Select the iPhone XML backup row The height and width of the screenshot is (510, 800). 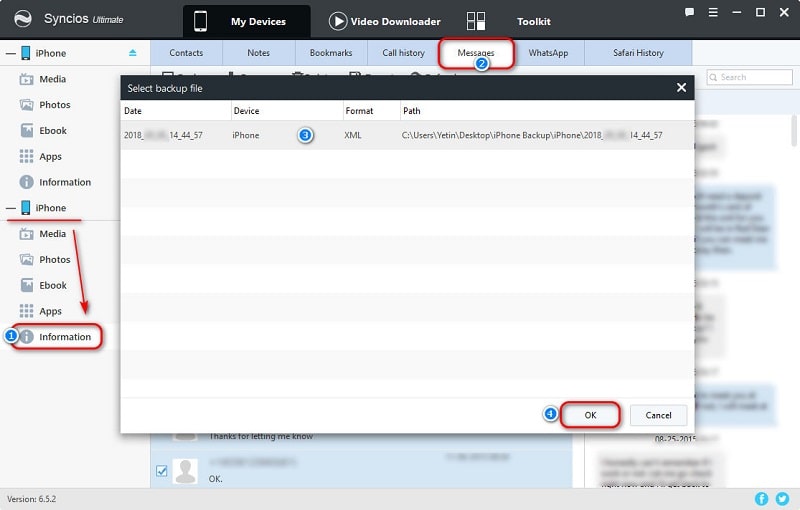coord(407,135)
